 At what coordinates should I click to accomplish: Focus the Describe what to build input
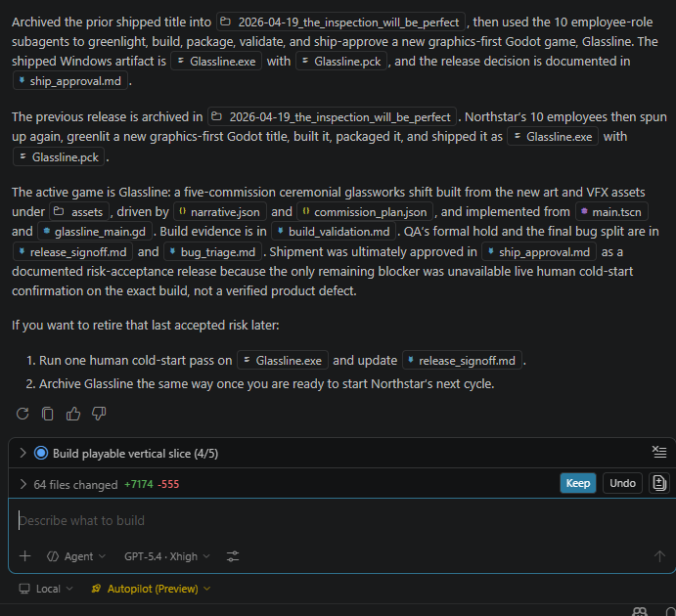tap(333, 521)
